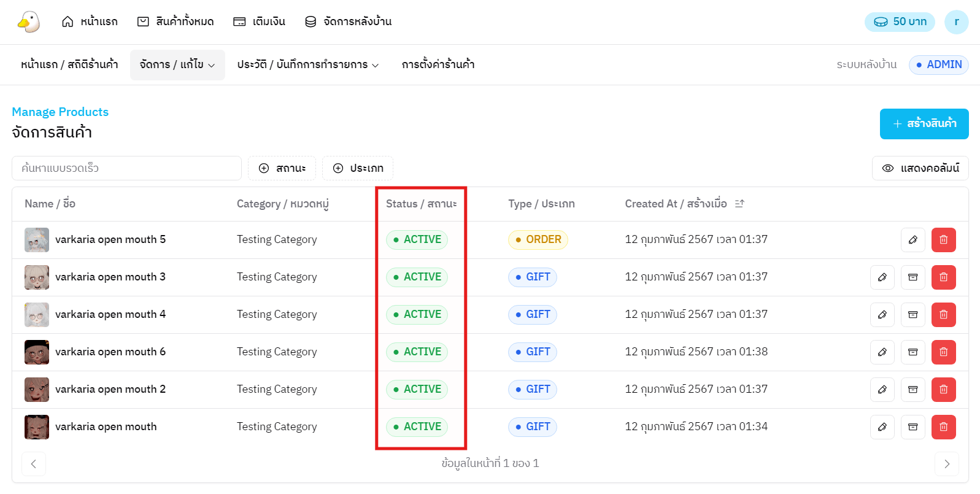Sort by Created At column icon

click(x=739, y=204)
